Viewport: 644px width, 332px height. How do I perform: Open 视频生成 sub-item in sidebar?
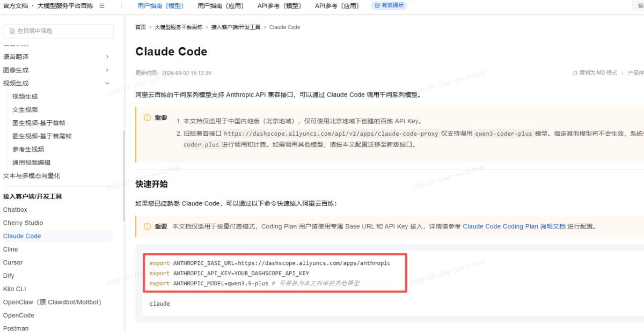[25, 97]
